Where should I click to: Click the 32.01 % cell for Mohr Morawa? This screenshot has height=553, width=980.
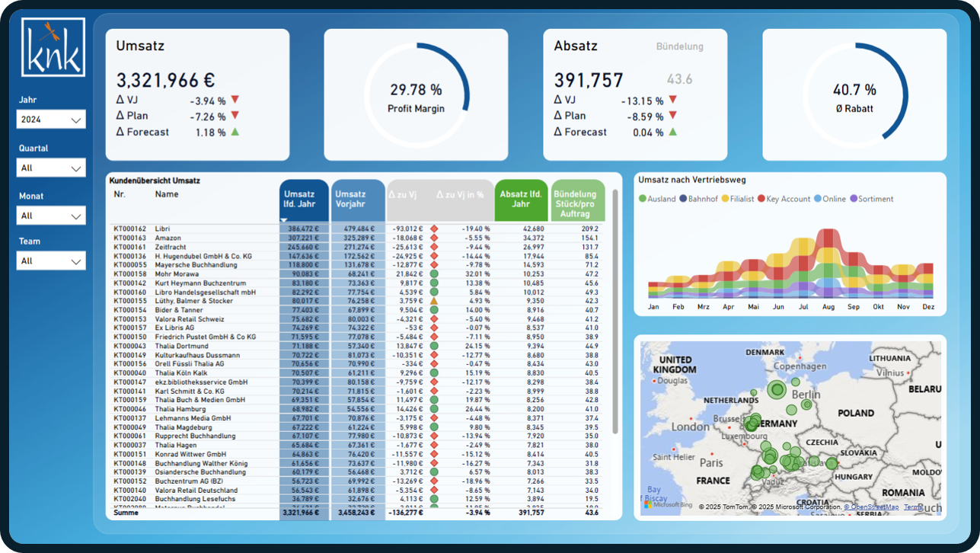coord(477,273)
